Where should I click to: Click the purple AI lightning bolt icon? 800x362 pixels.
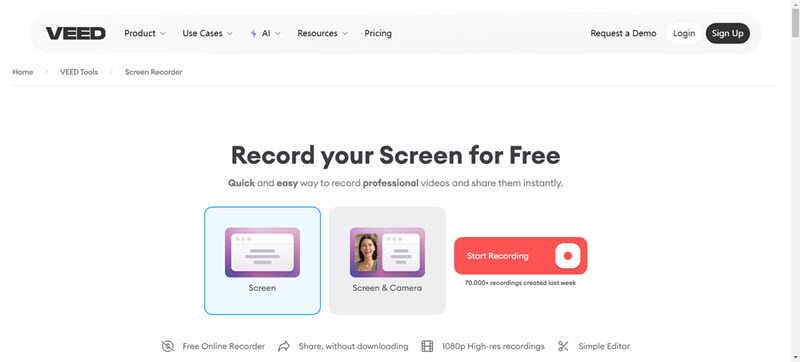point(254,34)
